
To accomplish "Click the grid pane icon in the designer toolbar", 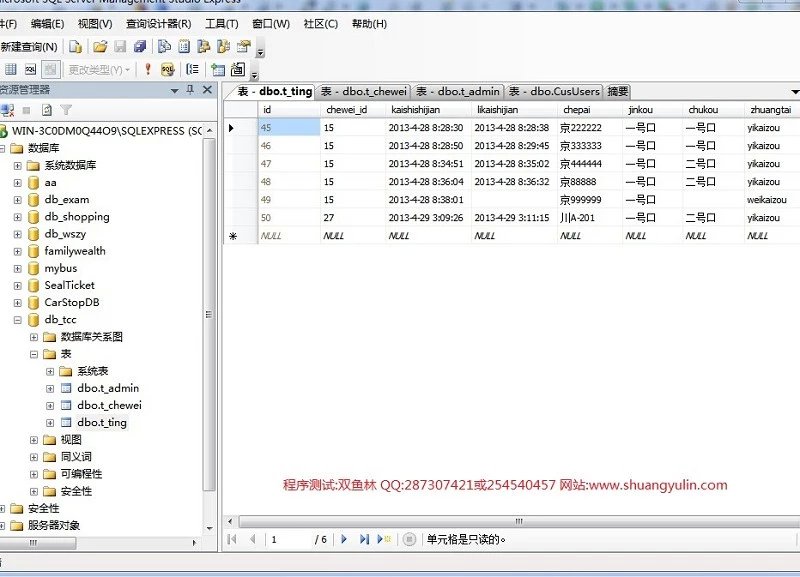I will (11, 69).
